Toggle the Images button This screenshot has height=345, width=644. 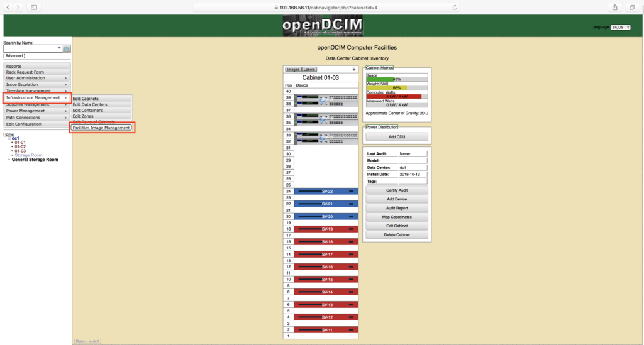[x=293, y=69]
